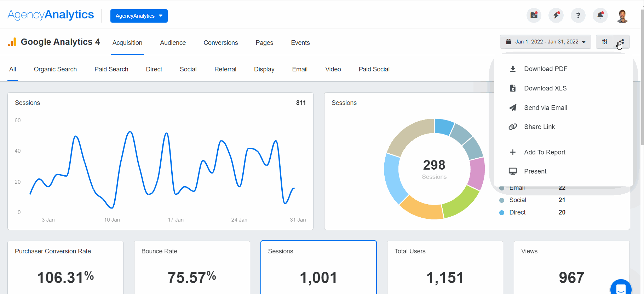The height and width of the screenshot is (294, 644).
Task: Open the Bounce Rate 75.57% card
Action: [192, 267]
